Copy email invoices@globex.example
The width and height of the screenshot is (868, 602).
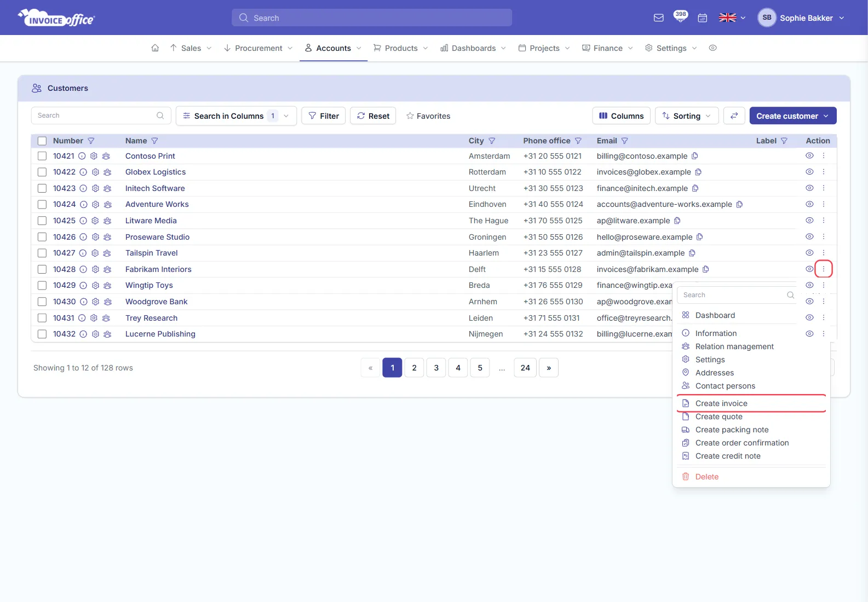(698, 172)
